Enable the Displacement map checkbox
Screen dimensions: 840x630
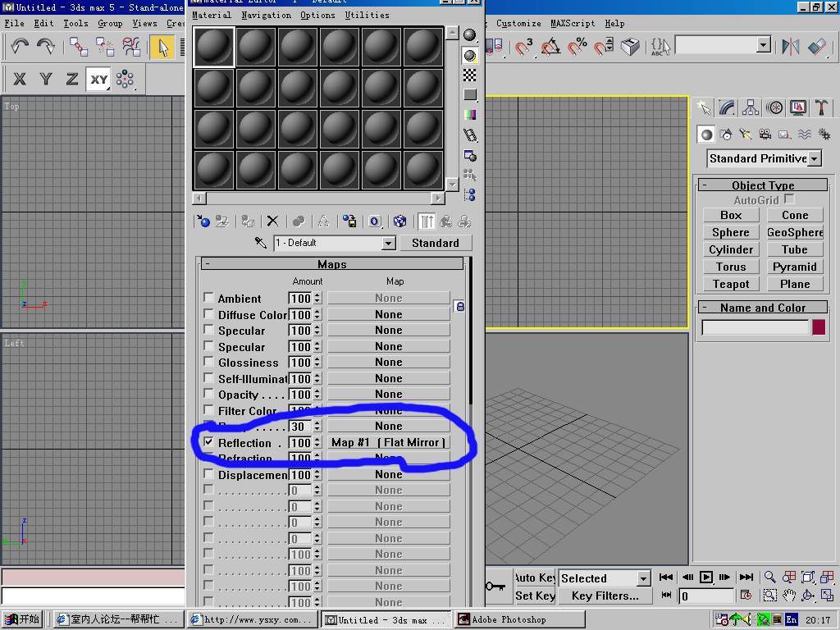coord(208,474)
